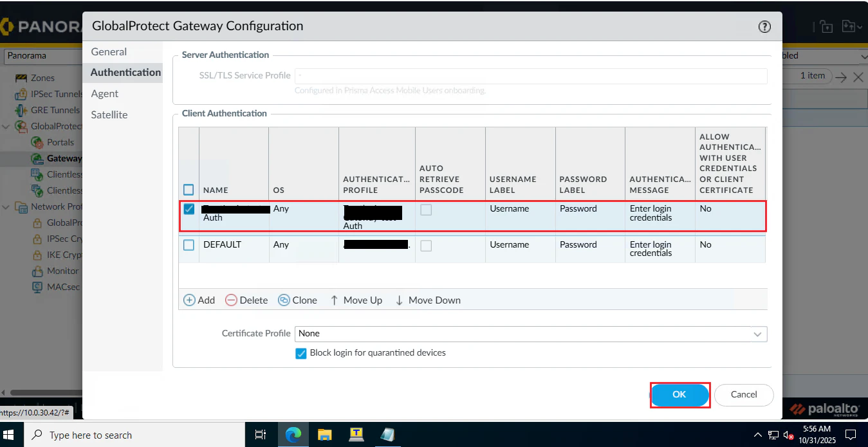This screenshot has width=868, height=447.
Task: Click the Clone icon below the table
Action: coord(284,300)
